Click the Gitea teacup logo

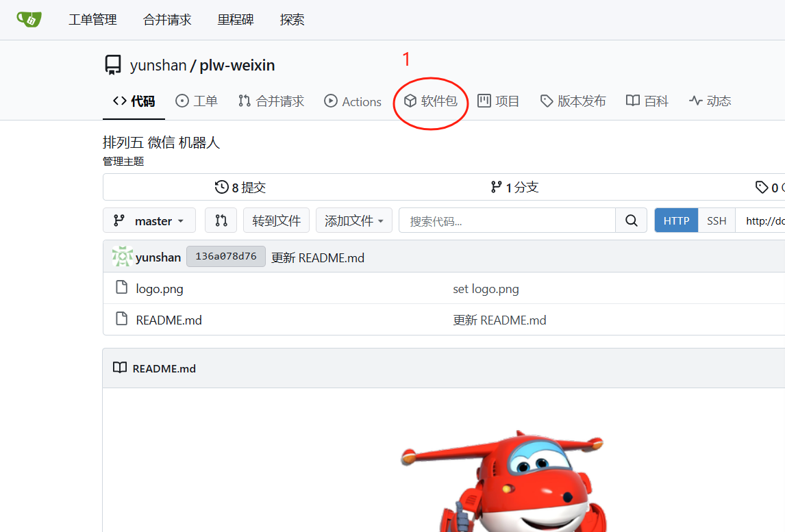29,20
